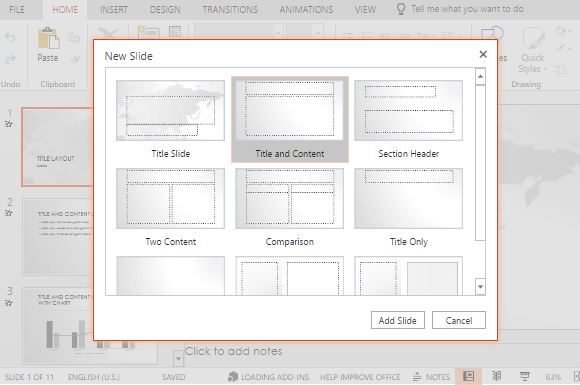Cancel the New Slide dialog
The width and height of the screenshot is (580, 385).
(459, 320)
